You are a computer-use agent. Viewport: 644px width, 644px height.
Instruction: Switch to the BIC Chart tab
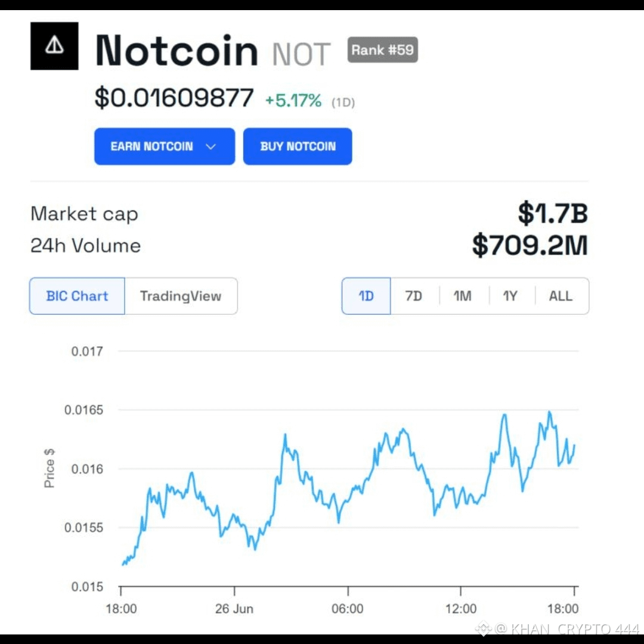77,296
